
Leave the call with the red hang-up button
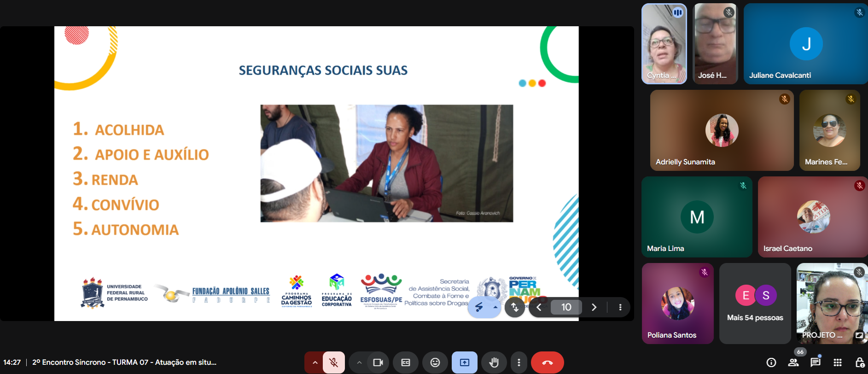coord(548,362)
